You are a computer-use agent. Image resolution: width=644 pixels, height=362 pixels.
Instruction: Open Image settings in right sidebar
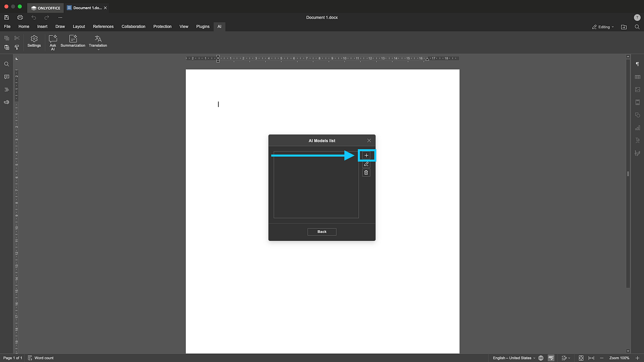pos(638,90)
